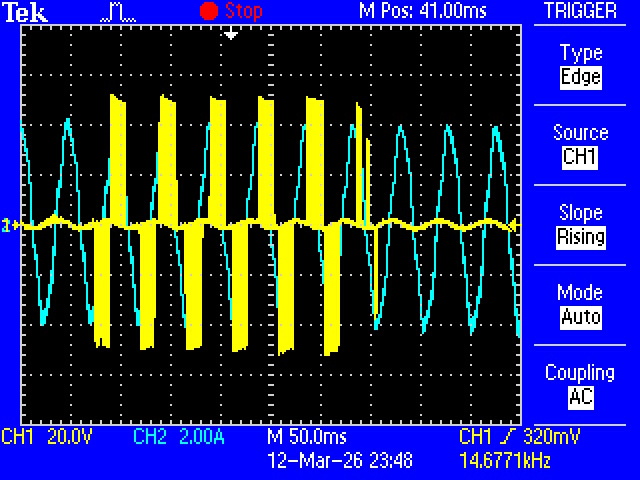Image resolution: width=640 pixels, height=480 pixels.
Task: Click the red Stop status indicator
Action: pyautogui.click(x=231, y=11)
